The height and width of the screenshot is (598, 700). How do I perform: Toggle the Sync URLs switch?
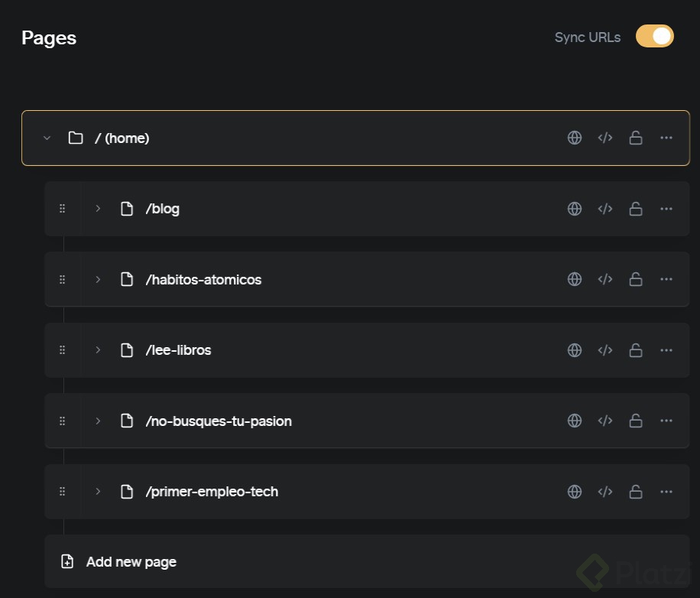tap(654, 36)
